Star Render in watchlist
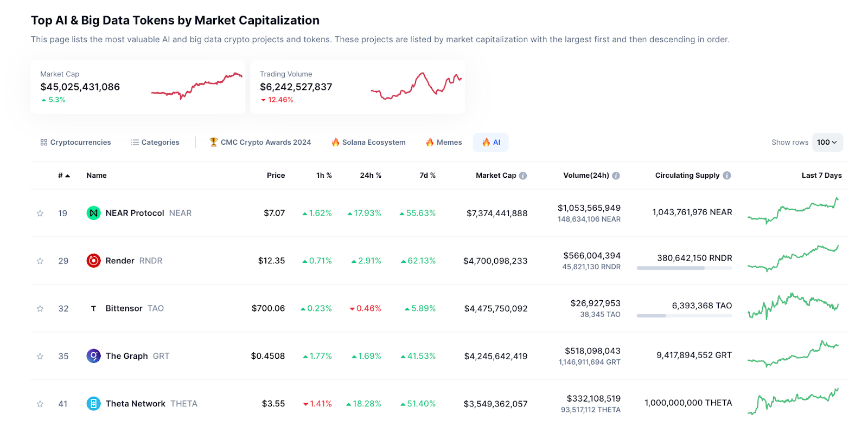This screenshot has height=427, width=868. 40,261
